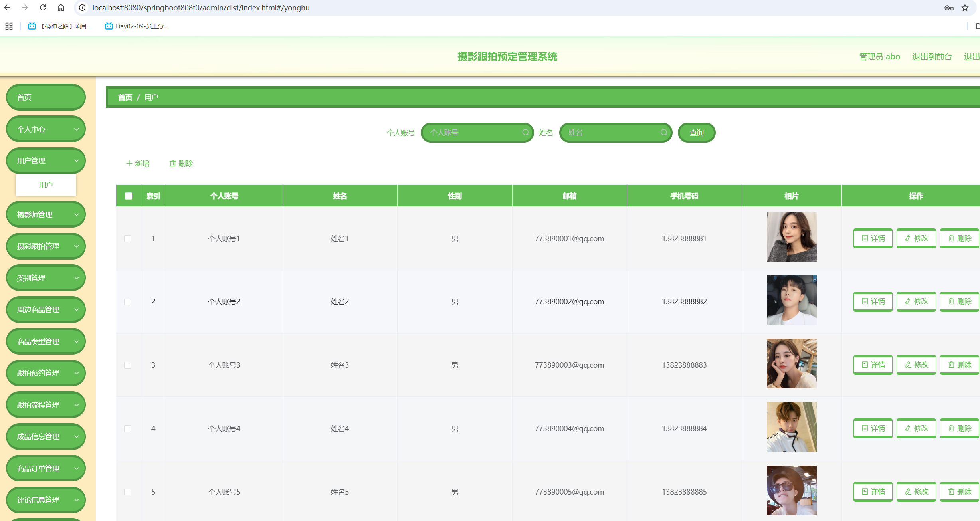Expand the 摄影跟拍管理 menu

46,246
